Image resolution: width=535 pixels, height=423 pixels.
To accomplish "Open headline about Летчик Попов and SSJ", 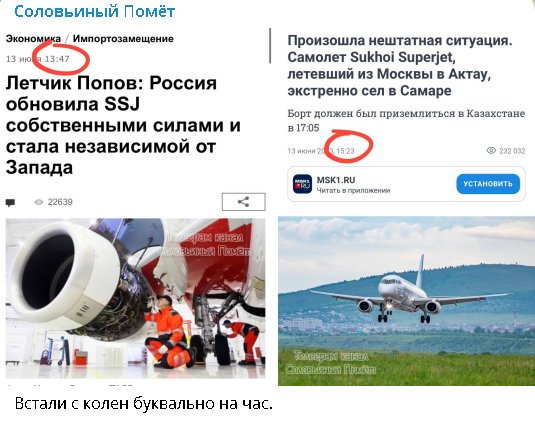I will 123,125.
